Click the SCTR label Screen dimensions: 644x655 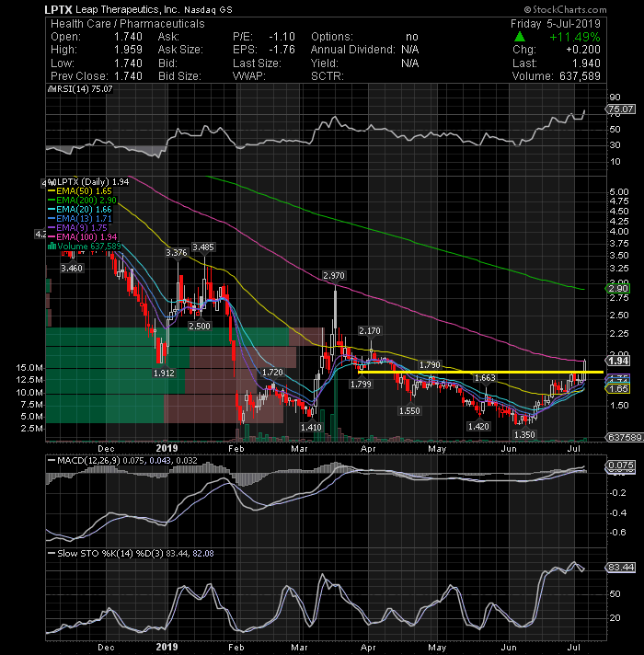click(327, 76)
